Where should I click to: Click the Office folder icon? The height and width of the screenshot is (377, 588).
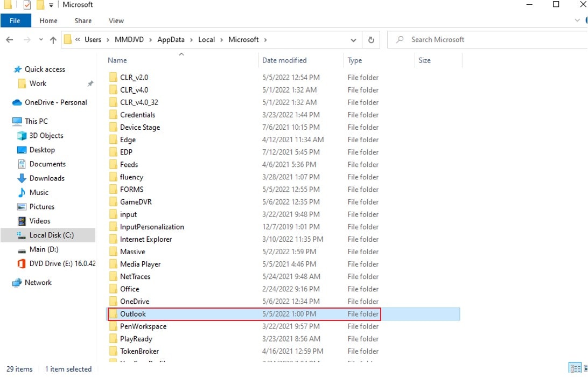pos(113,289)
